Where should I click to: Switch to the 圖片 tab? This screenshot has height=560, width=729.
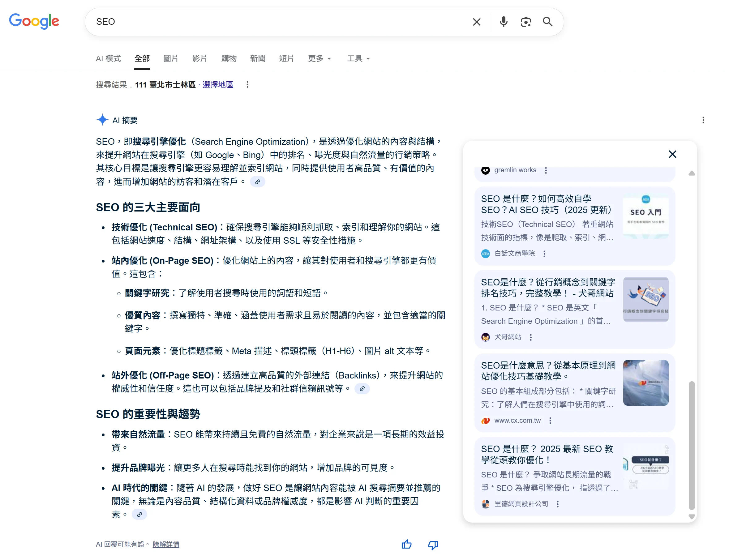[171, 58]
